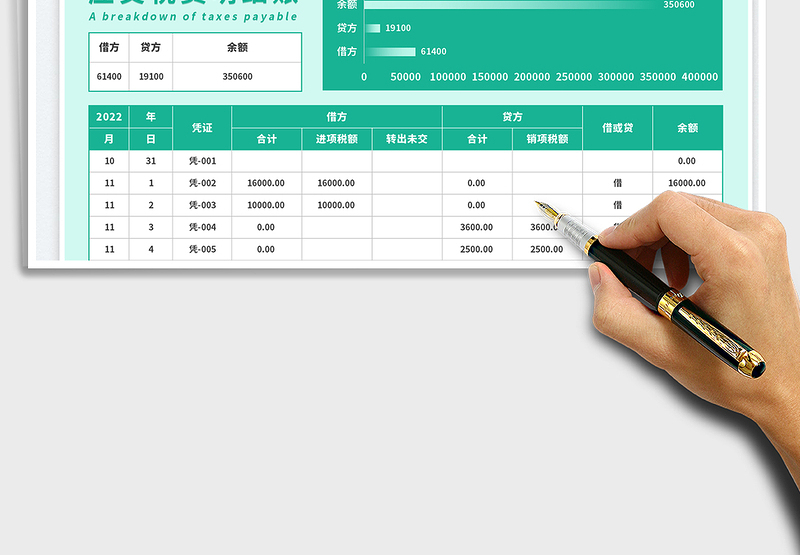Image resolution: width=800 pixels, height=555 pixels.
Task: Click month cell 10 in the 凭-001 row
Action: point(109,161)
